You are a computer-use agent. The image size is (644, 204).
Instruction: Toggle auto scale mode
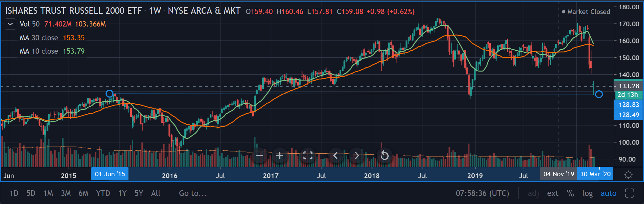click(608, 193)
